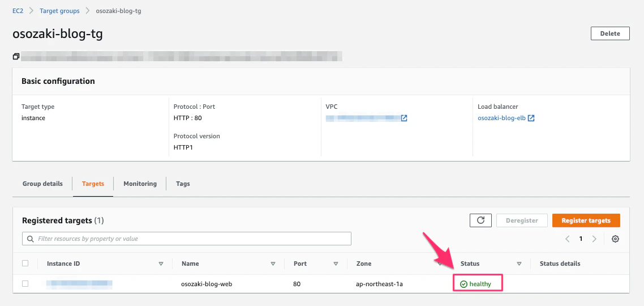644x306 pixels.
Task: Click Registered targets (1) heading
Action: click(x=63, y=220)
